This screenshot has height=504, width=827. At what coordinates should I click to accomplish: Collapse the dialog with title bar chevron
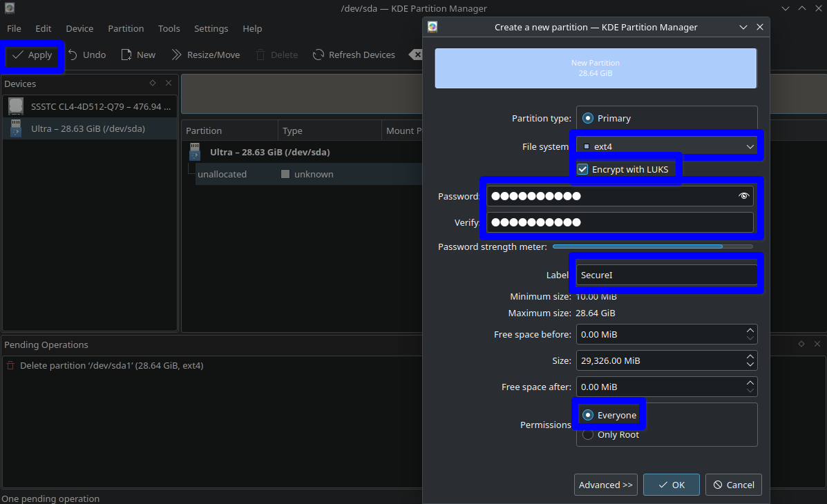pyautogui.click(x=743, y=27)
